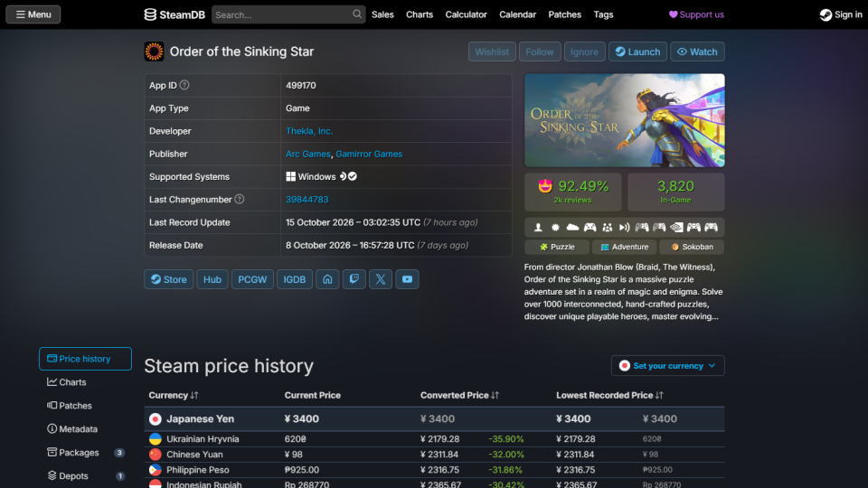Viewport: 868px width, 488px height.
Task: Select the Patches sidebar tab
Action: [85, 406]
